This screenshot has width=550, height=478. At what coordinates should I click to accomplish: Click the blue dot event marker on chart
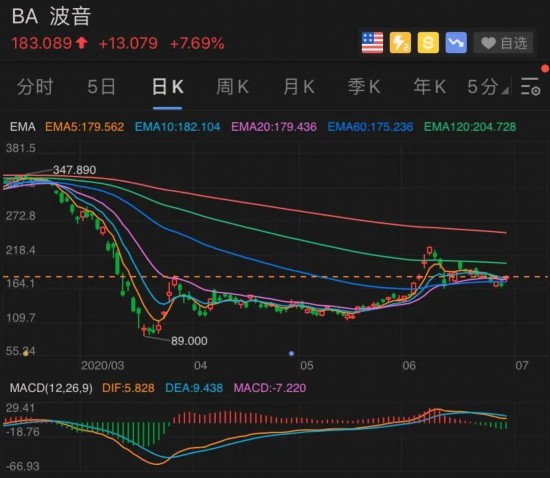[291, 354]
